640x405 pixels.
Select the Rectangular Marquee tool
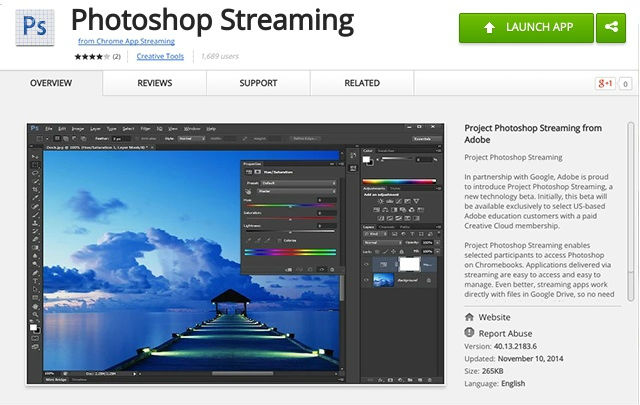point(36,165)
